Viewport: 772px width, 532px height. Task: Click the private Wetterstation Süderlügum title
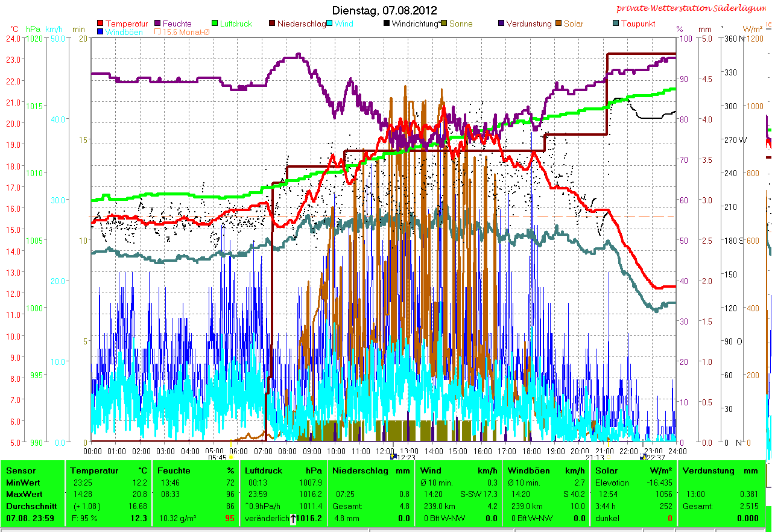693,8
